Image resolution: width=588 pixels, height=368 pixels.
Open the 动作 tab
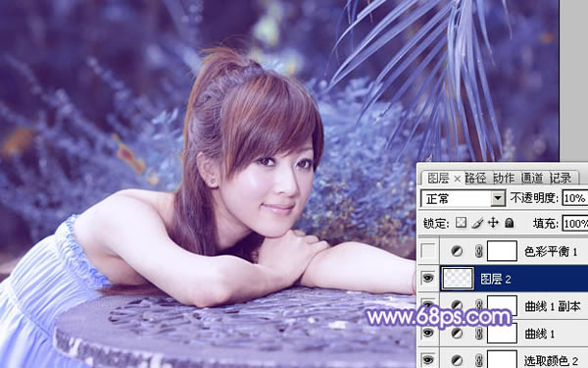[x=504, y=178]
